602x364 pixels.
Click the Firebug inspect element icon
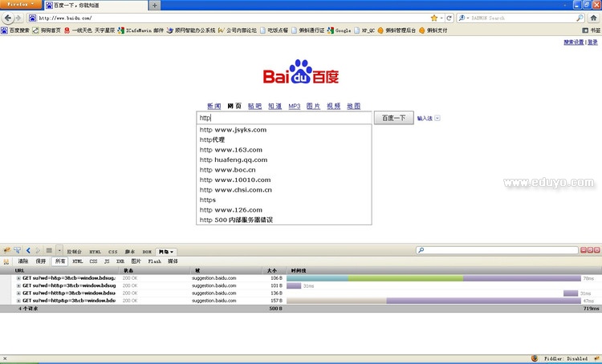click(17, 251)
